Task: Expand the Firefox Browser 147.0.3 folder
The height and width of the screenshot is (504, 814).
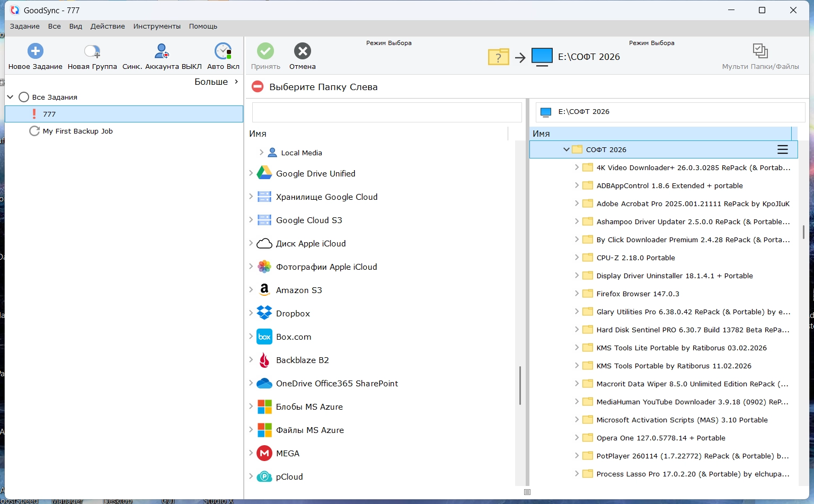Action: tap(577, 294)
